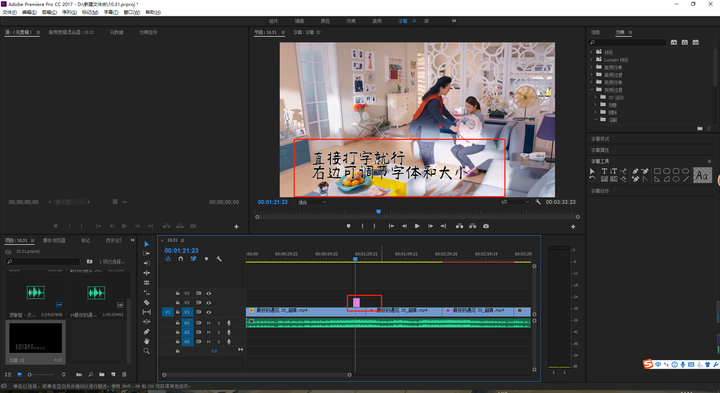Click the Extract button in Program Monitor
720x393 pixels.
472,226
